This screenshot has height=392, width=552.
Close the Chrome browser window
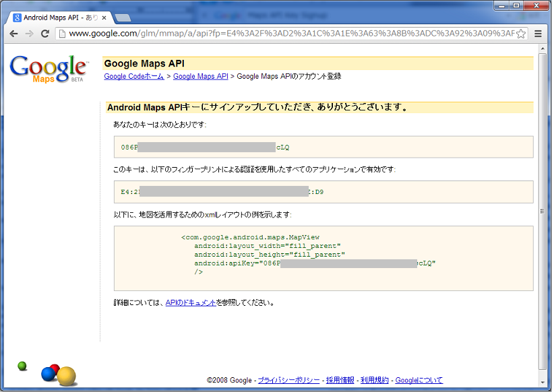coord(536,5)
